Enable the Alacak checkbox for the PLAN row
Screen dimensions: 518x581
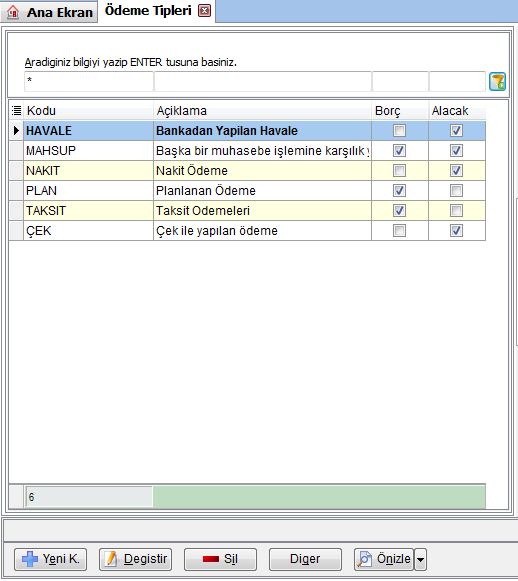pyautogui.click(x=456, y=190)
